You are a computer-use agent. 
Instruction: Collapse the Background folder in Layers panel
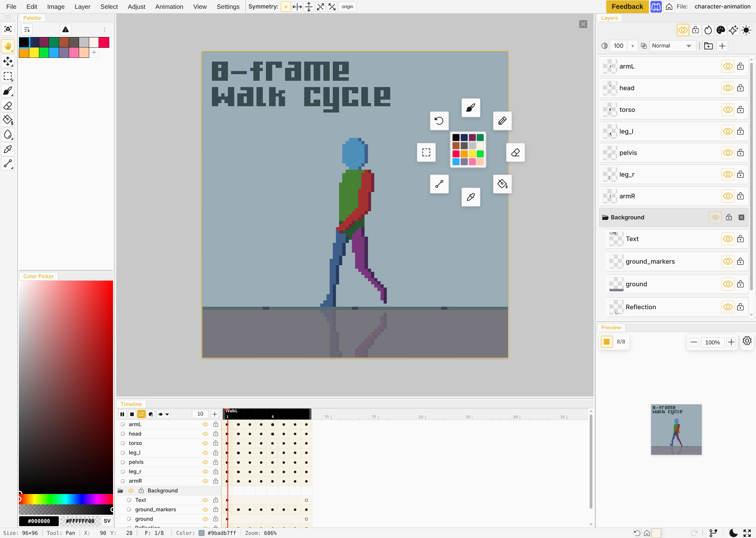coord(605,217)
